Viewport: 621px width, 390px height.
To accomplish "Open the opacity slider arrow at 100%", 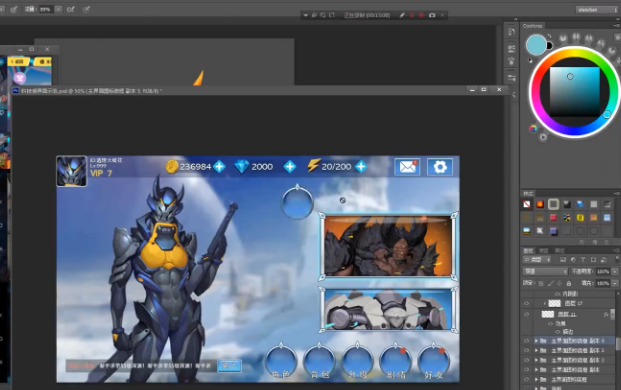I will (615, 272).
